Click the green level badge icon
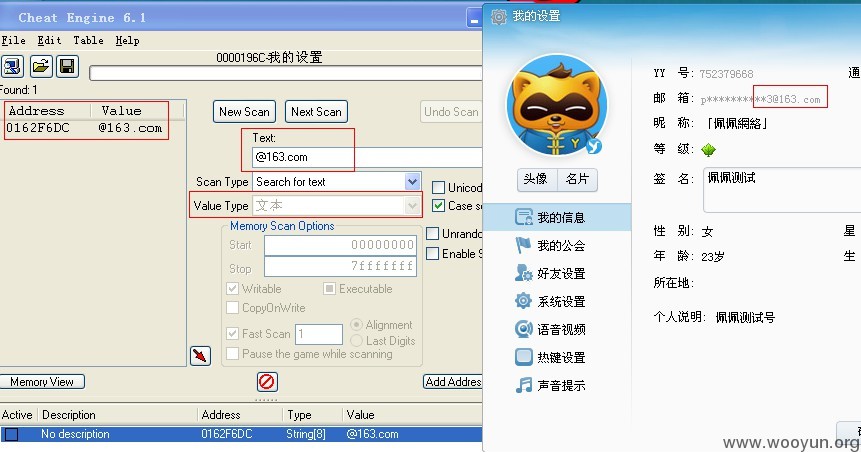 (709, 149)
